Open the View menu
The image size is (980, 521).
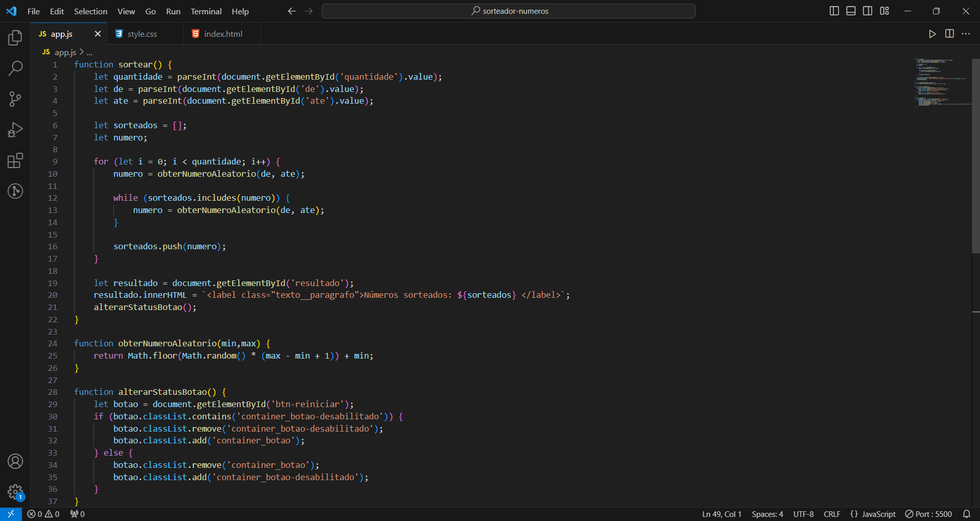[126, 11]
